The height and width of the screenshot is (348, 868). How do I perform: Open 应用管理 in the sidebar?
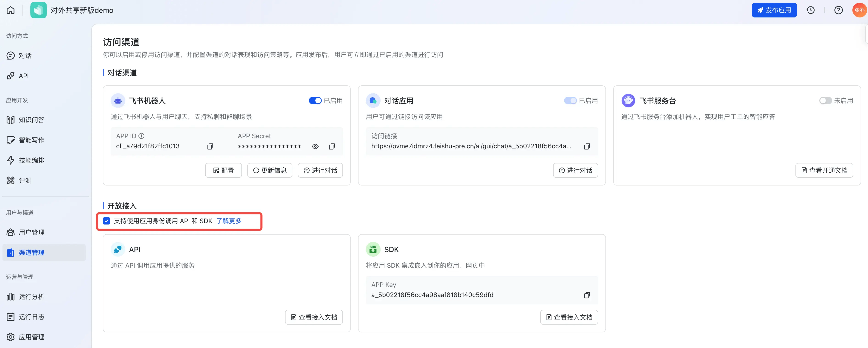tap(44, 337)
